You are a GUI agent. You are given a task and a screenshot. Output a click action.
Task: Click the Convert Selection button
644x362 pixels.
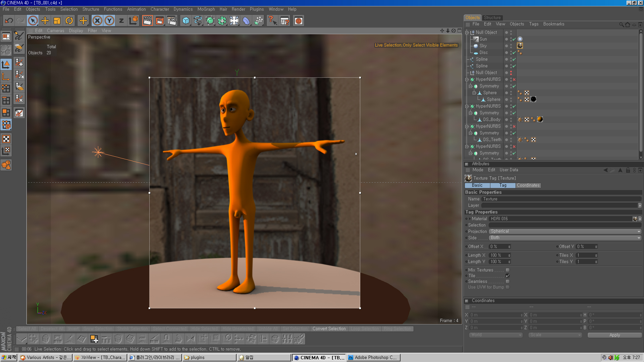coord(329,329)
